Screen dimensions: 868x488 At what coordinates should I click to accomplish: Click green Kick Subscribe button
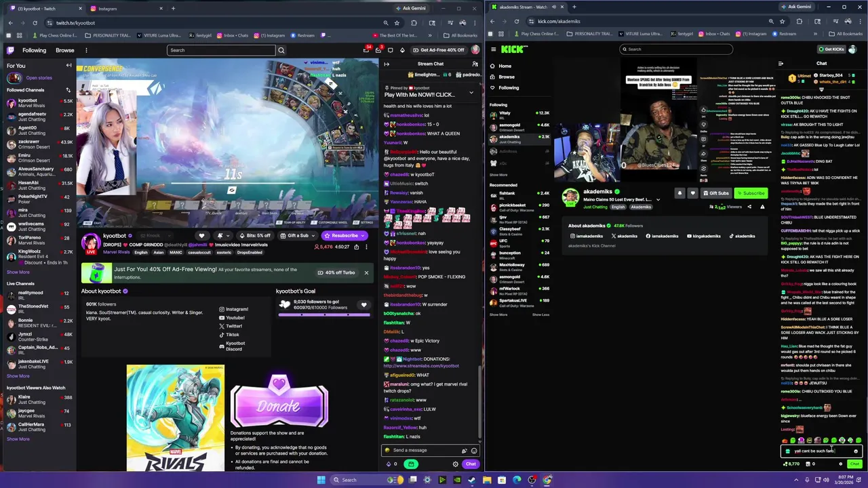pyautogui.click(x=751, y=193)
